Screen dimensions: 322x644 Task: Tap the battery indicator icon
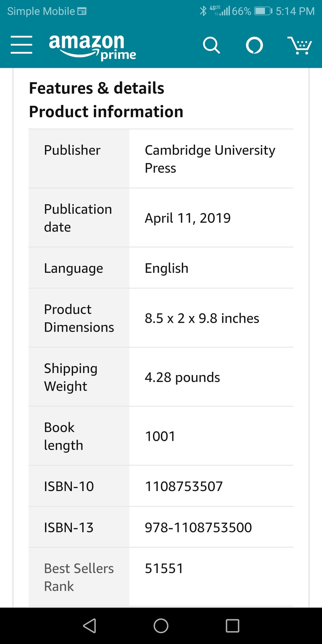pos(263,11)
